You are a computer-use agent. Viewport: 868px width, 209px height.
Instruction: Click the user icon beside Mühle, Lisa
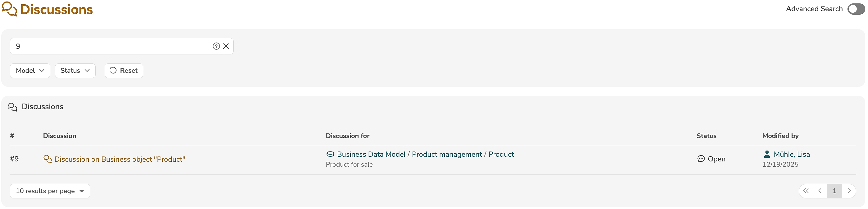pyautogui.click(x=767, y=154)
